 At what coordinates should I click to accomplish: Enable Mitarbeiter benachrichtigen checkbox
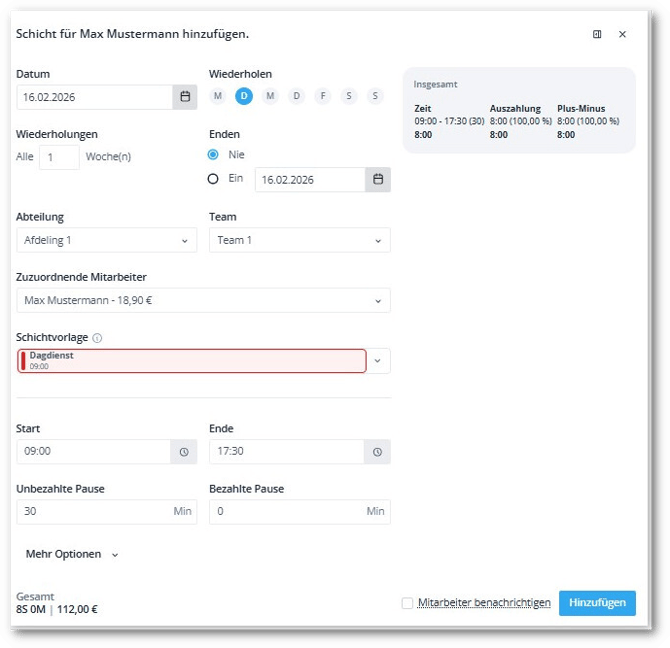coord(407,603)
